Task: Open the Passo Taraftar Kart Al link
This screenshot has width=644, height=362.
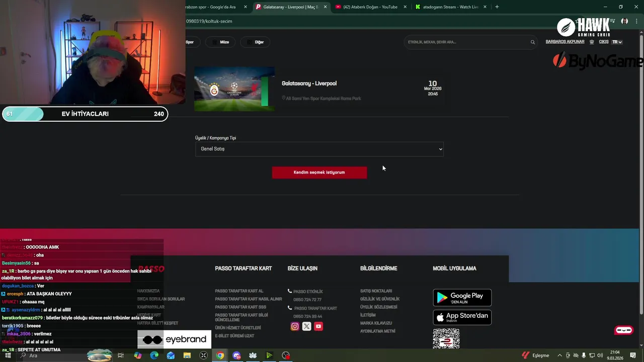Action: click(239, 291)
